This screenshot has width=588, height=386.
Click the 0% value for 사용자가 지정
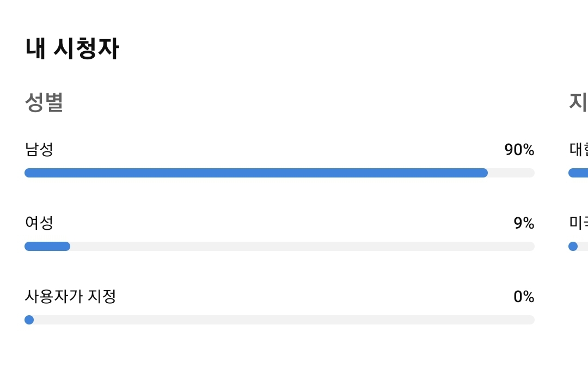(x=524, y=297)
